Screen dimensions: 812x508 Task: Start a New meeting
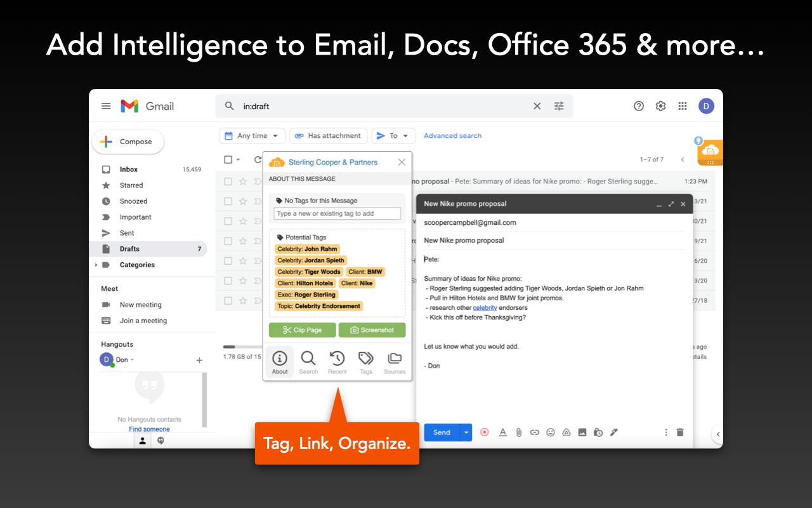coord(140,305)
